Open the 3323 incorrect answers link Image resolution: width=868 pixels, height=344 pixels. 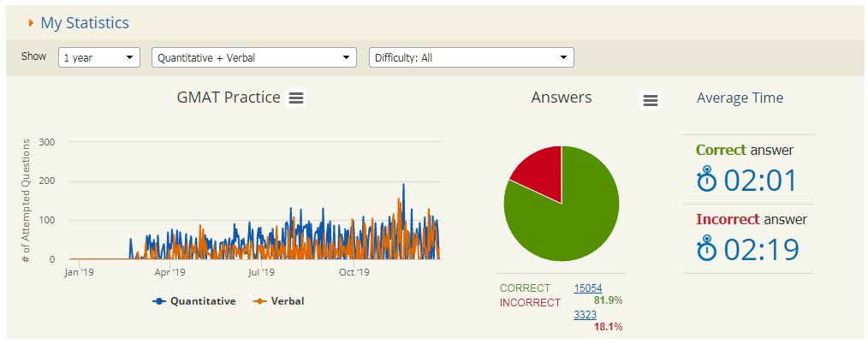pyautogui.click(x=586, y=315)
